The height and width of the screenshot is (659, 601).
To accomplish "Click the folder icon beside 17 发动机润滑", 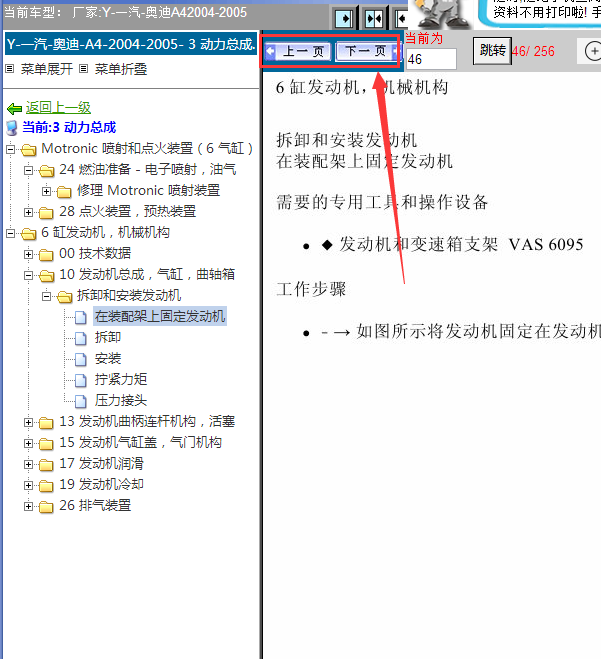I will (46, 465).
